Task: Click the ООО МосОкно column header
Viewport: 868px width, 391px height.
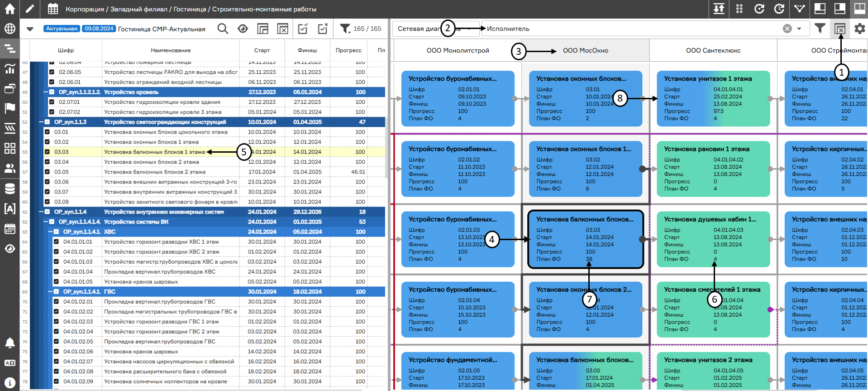Action: (x=586, y=50)
